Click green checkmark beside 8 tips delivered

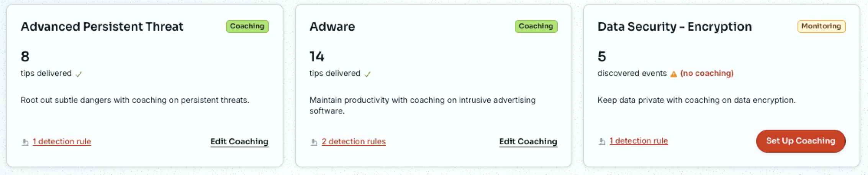[x=79, y=74]
